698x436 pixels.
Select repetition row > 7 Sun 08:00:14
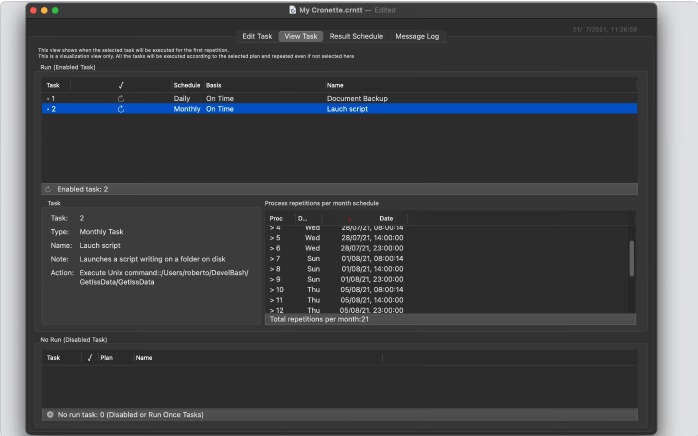coord(447,259)
